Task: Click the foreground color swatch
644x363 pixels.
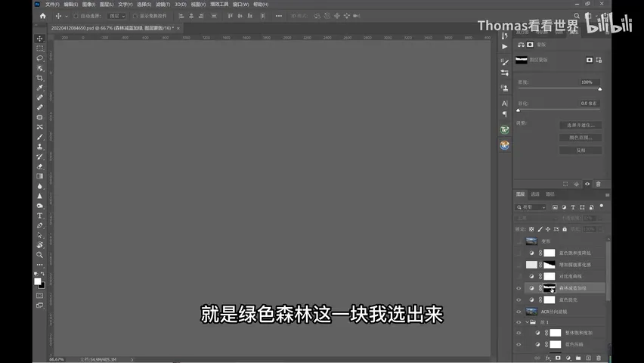Action: tap(37, 281)
